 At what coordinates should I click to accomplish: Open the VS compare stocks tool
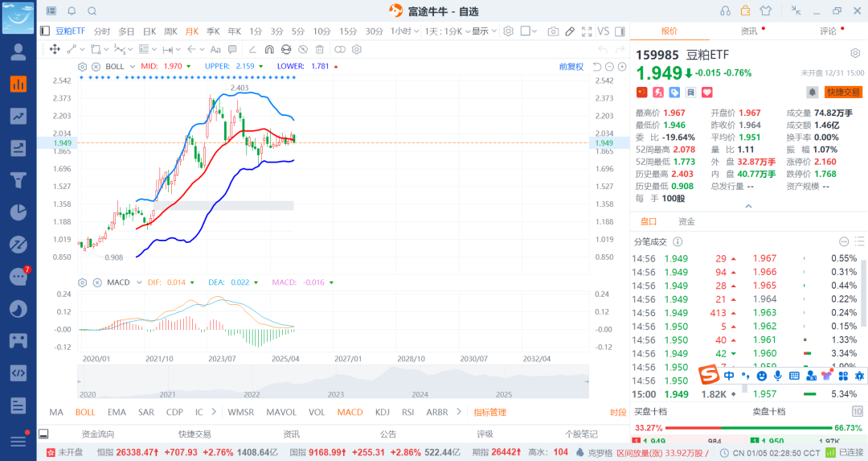pyautogui.click(x=604, y=31)
